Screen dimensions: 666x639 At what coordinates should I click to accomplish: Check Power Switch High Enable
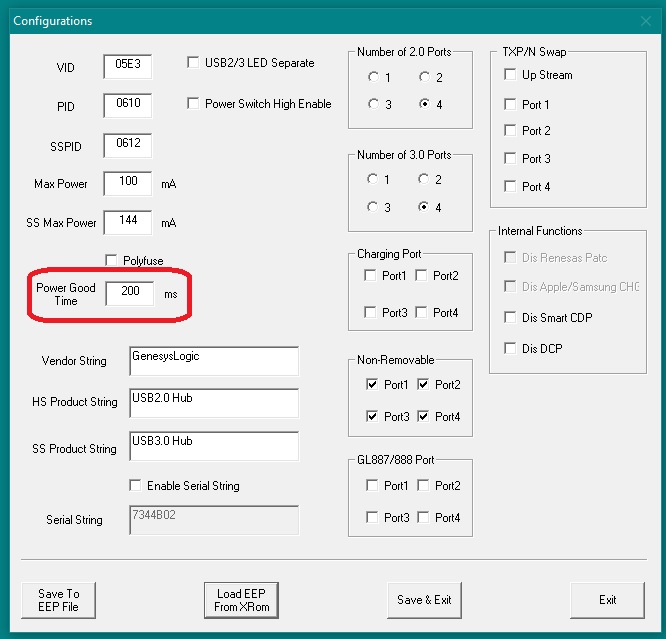coord(194,103)
